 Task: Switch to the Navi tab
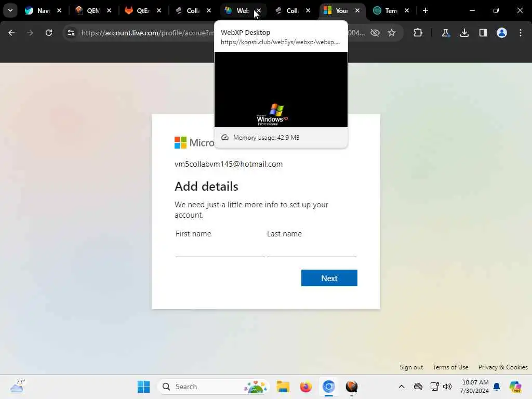tap(37, 10)
